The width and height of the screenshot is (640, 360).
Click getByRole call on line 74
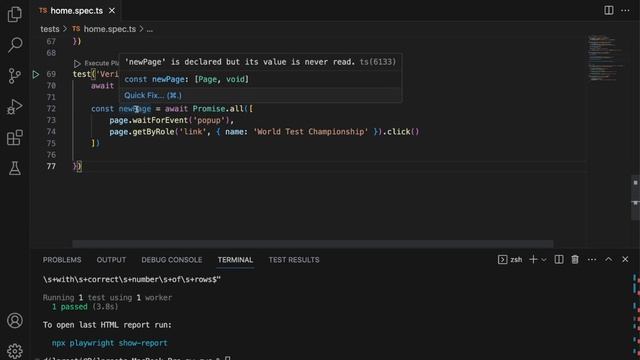[153, 131]
